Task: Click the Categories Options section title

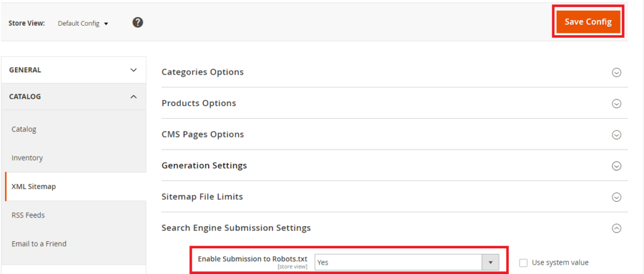Action: 203,72
